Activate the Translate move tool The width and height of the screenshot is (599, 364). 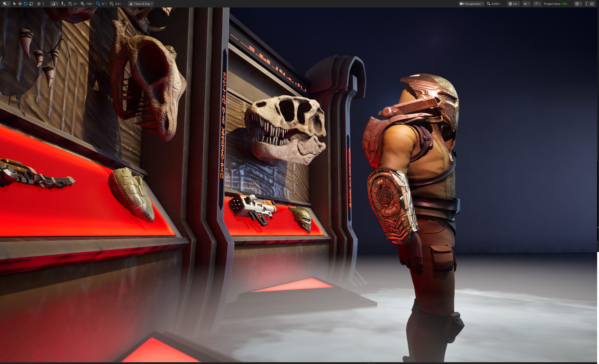[20, 4]
